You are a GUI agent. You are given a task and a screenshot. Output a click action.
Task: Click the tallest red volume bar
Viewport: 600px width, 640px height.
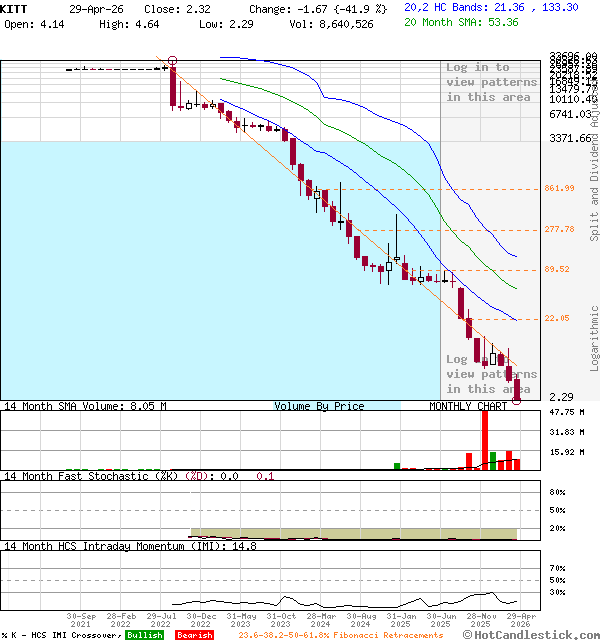point(485,440)
